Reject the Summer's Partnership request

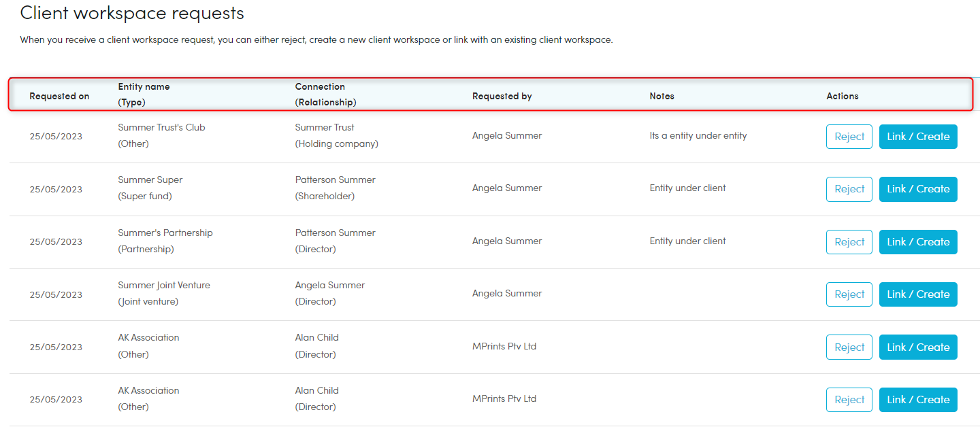(849, 242)
